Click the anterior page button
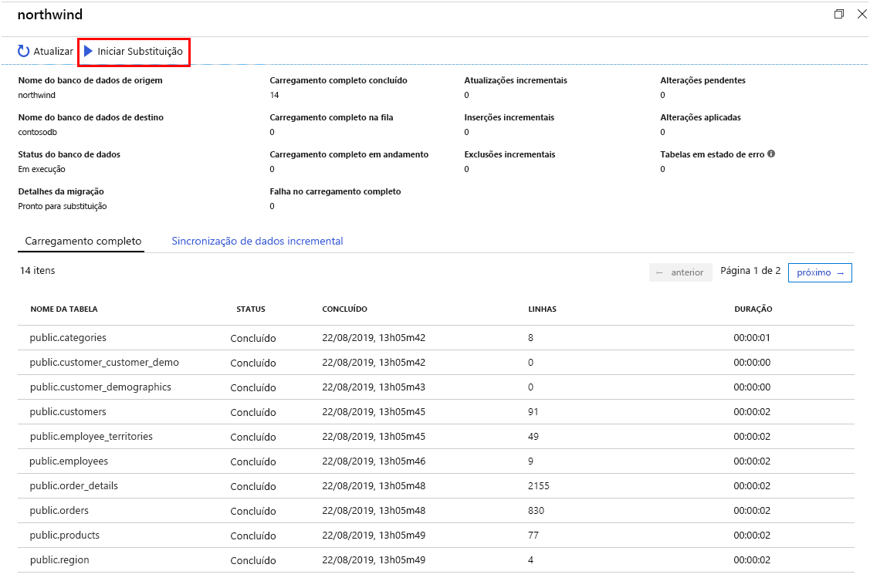This screenshot has height=588, width=870. (680, 272)
